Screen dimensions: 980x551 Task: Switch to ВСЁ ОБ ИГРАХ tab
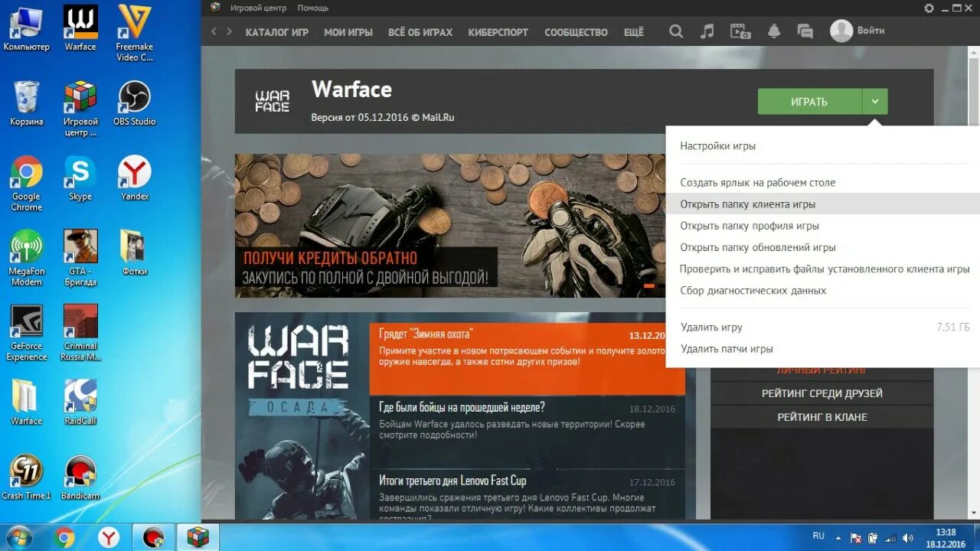point(420,32)
